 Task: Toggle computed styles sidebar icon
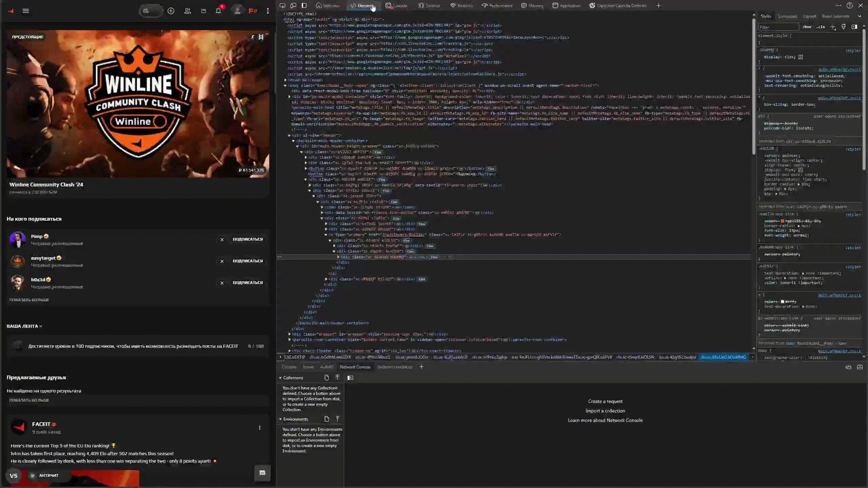pyautogui.click(x=854, y=27)
